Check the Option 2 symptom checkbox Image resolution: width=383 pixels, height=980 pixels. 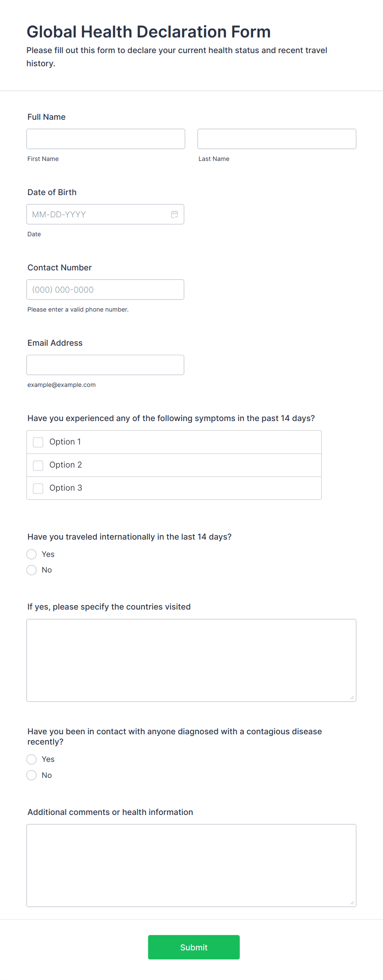tap(38, 465)
